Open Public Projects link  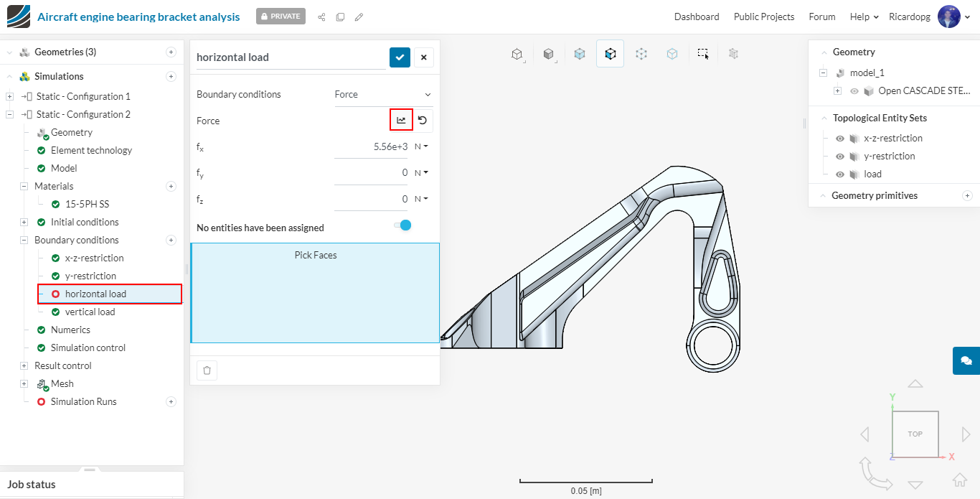(763, 17)
